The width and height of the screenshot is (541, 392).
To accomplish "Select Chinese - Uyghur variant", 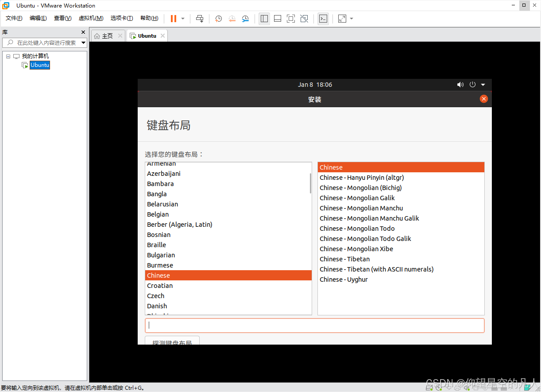I will tap(401, 279).
